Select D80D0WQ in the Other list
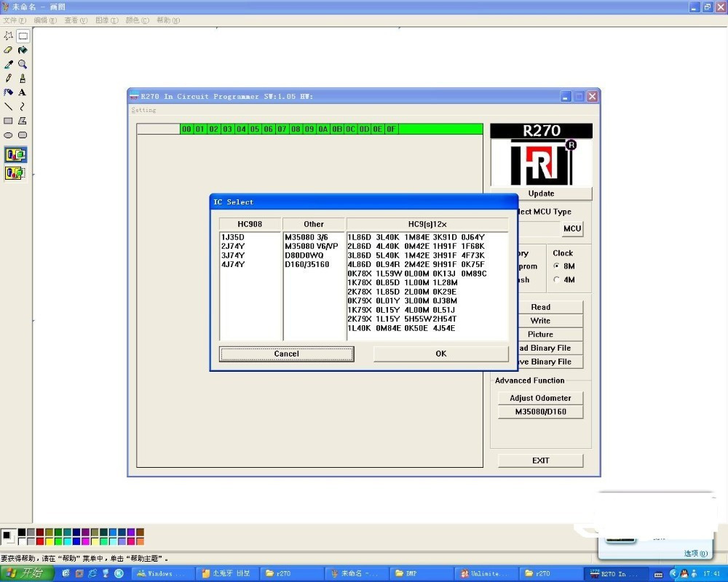The width and height of the screenshot is (728, 582). click(304, 255)
